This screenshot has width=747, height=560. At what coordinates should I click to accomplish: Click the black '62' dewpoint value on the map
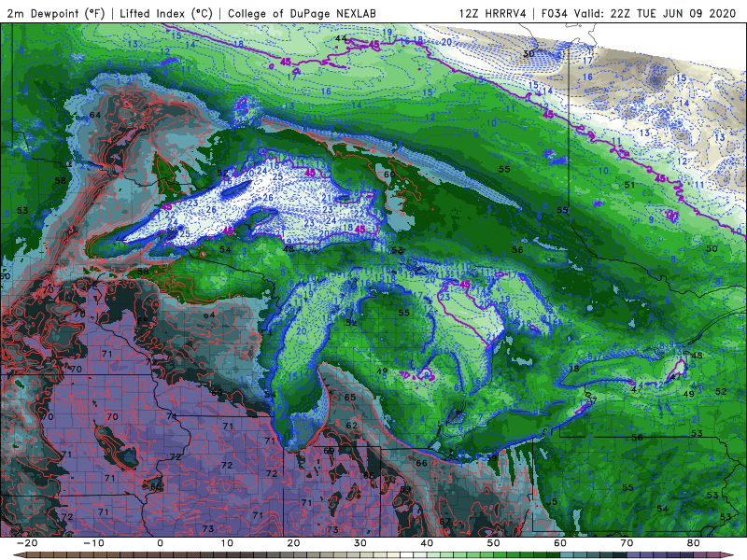[352, 426]
